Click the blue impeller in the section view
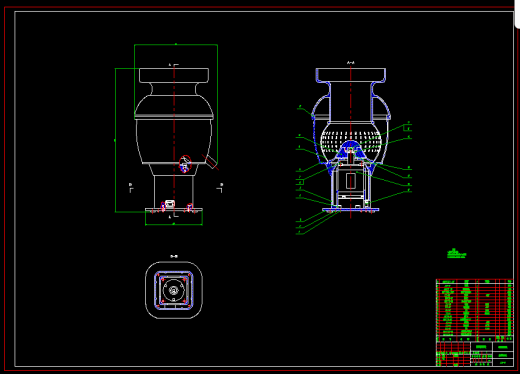The width and height of the screenshot is (520, 374). (x=351, y=150)
